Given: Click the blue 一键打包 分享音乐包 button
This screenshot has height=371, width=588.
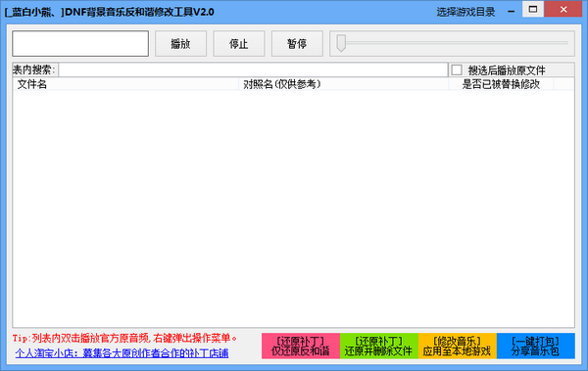Looking at the screenshot, I should pyautogui.click(x=536, y=346).
